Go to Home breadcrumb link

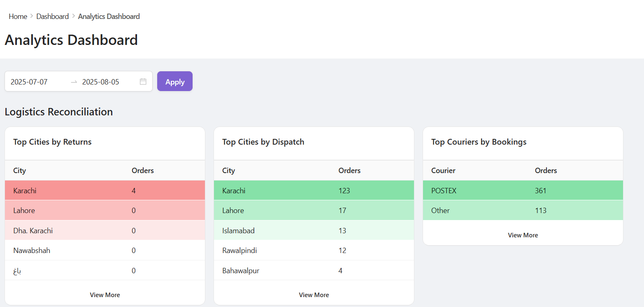18,16
